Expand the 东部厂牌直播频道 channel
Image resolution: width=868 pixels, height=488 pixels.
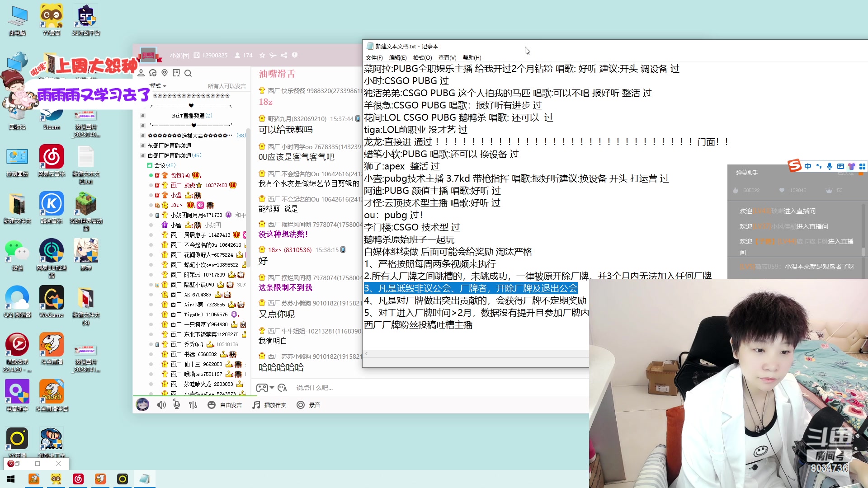[169, 145]
